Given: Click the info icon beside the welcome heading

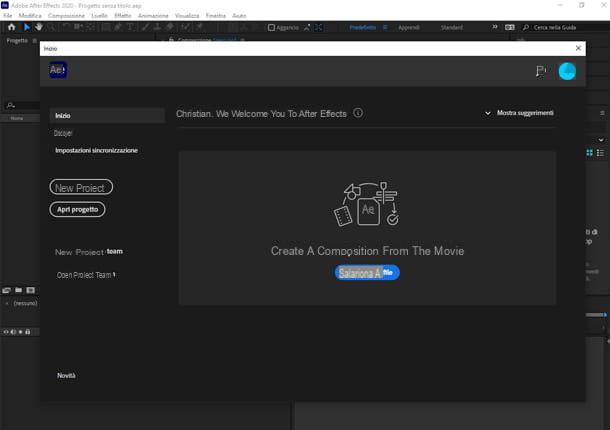Looking at the screenshot, I should pyautogui.click(x=358, y=113).
